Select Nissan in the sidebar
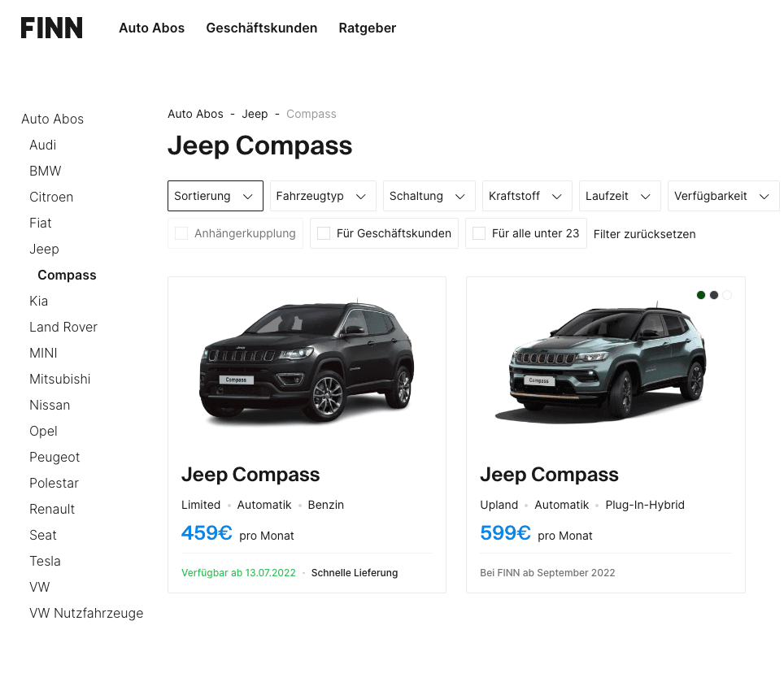This screenshot has height=699, width=784. point(50,405)
